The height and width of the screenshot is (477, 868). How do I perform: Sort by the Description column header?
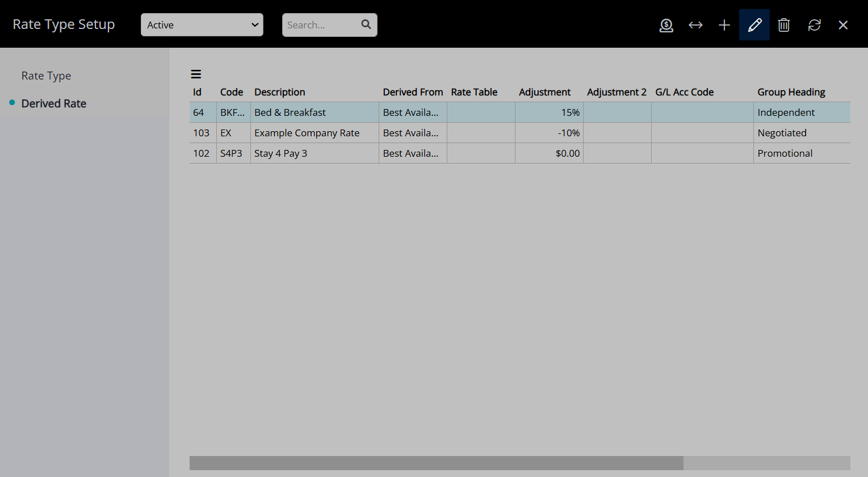[280, 92]
